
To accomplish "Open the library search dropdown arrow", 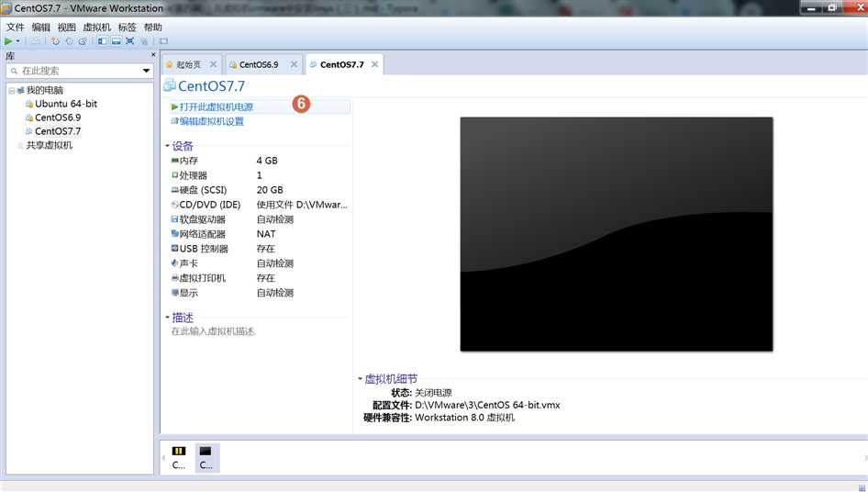I will pyautogui.click(x=146, y=71).
